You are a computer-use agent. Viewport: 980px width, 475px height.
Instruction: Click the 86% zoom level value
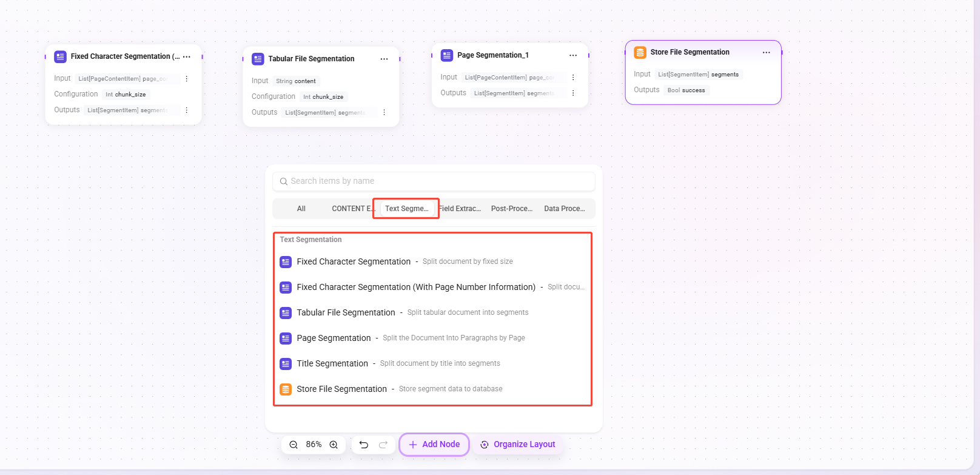(314, 445)
